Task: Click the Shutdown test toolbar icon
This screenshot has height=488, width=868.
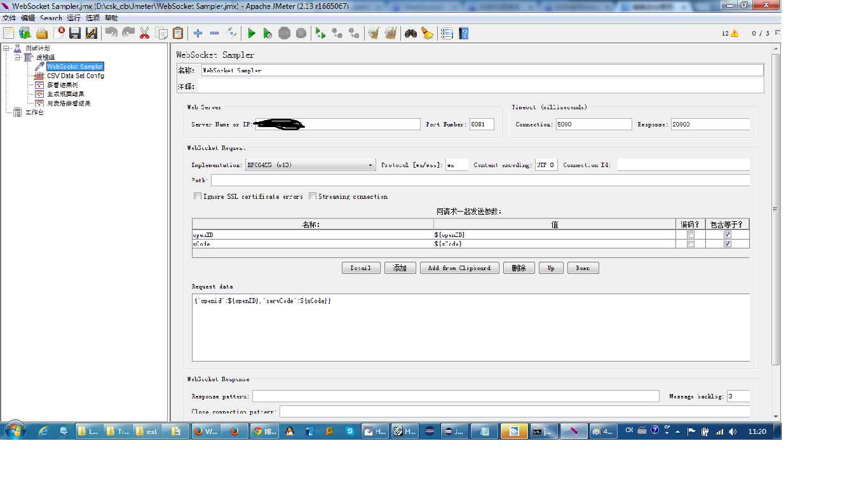Action: 301,33
